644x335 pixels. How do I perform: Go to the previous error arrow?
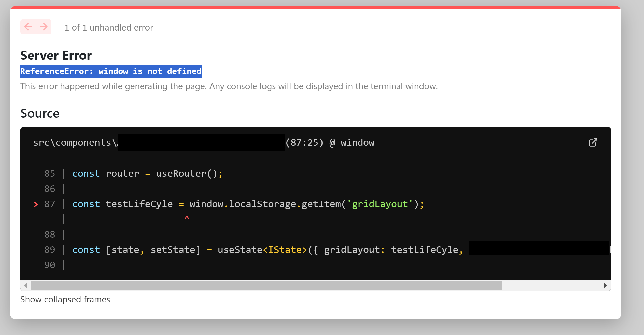[28, 27]
